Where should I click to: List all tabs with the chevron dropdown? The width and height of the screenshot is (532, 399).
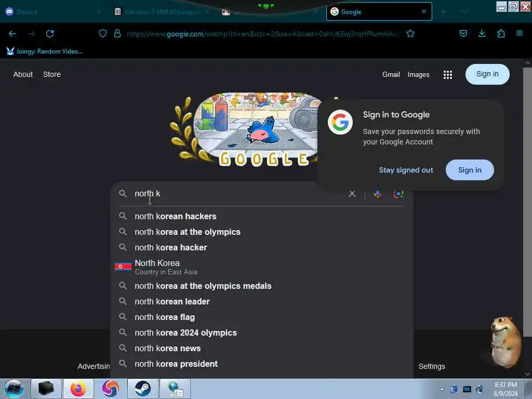(464, 11)
